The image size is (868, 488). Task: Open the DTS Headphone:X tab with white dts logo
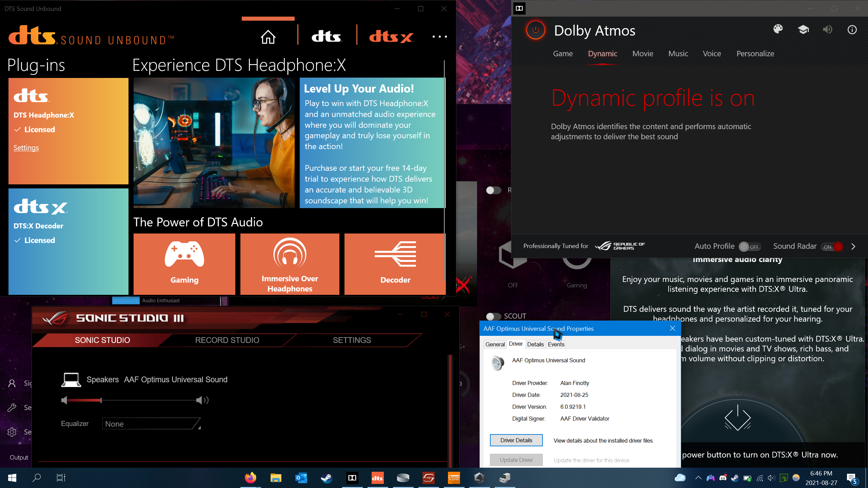(x=327, y=36)
